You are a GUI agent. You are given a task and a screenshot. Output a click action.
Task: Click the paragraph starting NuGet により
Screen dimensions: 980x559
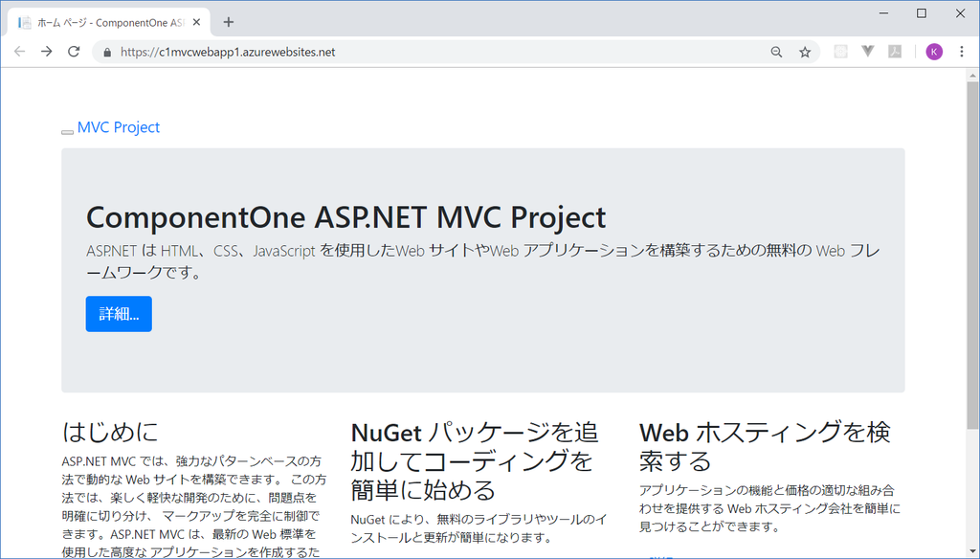(479, 528)
